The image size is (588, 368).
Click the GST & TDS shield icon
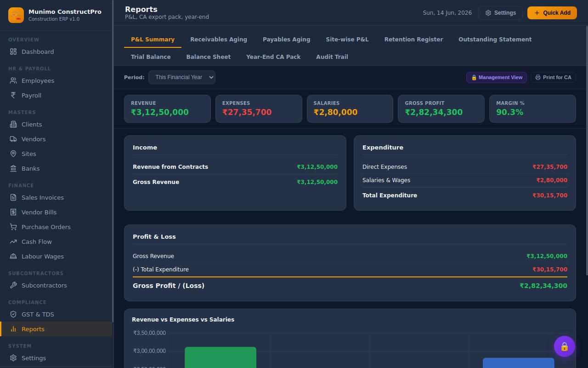pos(13,314)
